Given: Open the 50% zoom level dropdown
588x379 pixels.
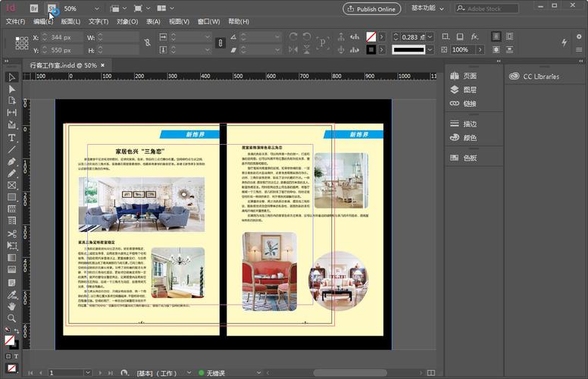Looking at the screenshot, I should point(97,8).
